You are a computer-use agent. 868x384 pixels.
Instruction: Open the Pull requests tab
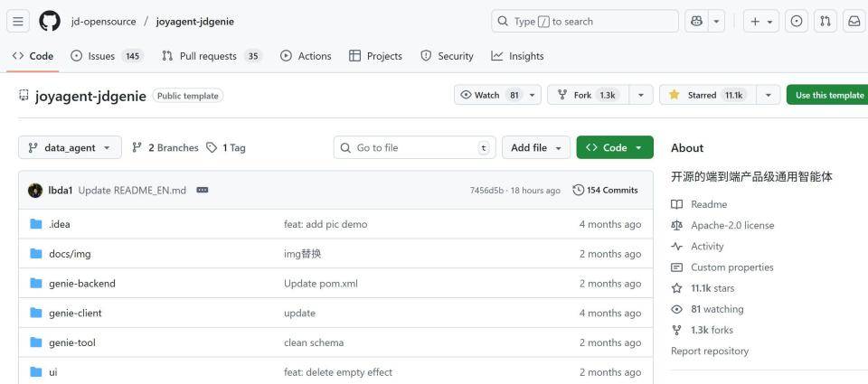212,56
